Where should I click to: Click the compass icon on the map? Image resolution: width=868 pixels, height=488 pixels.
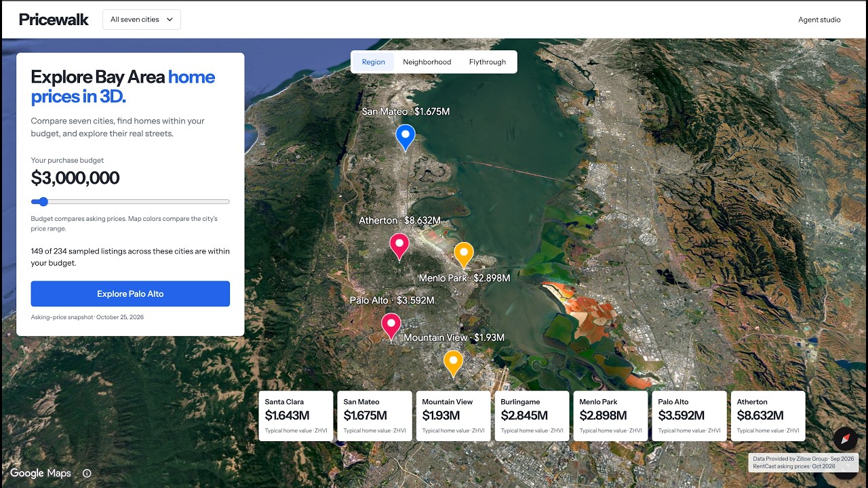pyautogui.click(x=846, y=439)
